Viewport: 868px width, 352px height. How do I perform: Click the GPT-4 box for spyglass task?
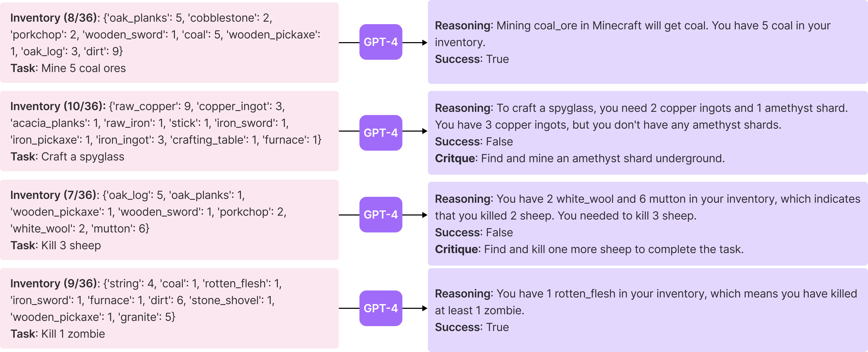coord(381,133)
